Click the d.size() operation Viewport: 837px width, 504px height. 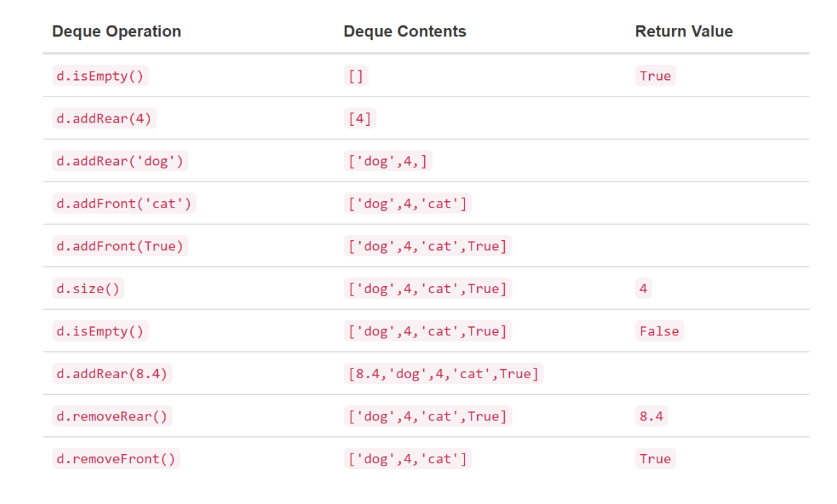pos(88,289)
